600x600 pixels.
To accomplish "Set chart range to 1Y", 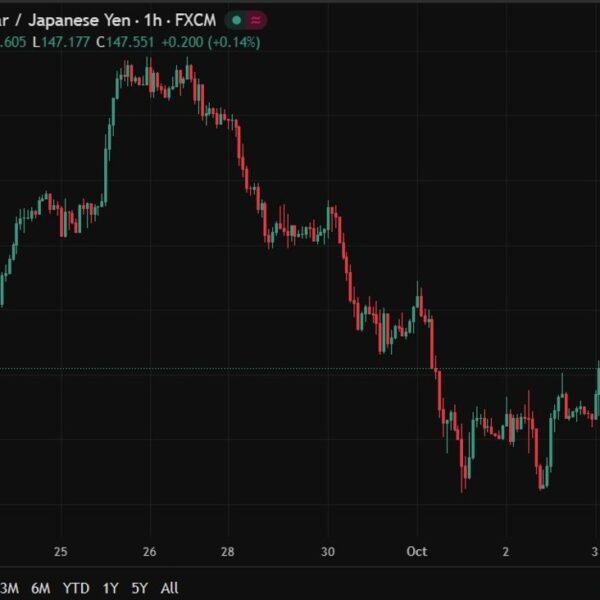I will (x=110, y=588).
